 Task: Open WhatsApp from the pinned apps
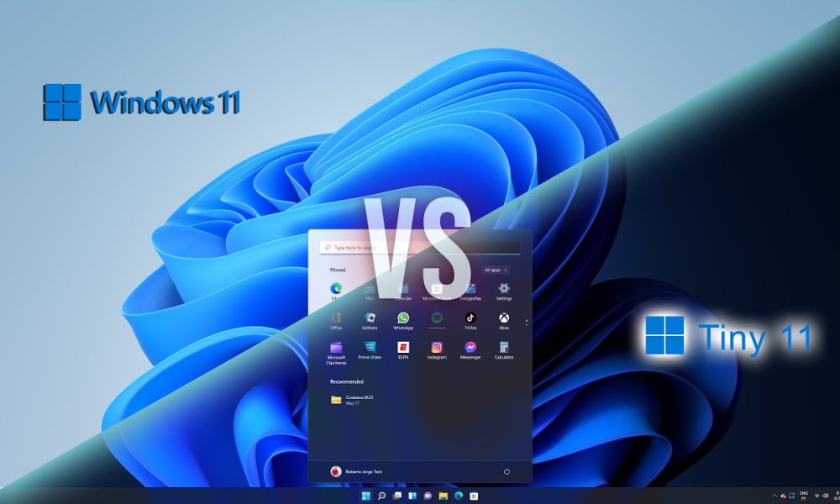coord(403,318)
